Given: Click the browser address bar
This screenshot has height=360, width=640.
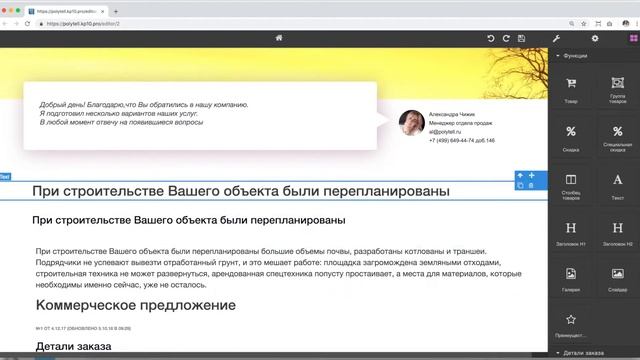Looking at the screenshot, I should point(302,24).
